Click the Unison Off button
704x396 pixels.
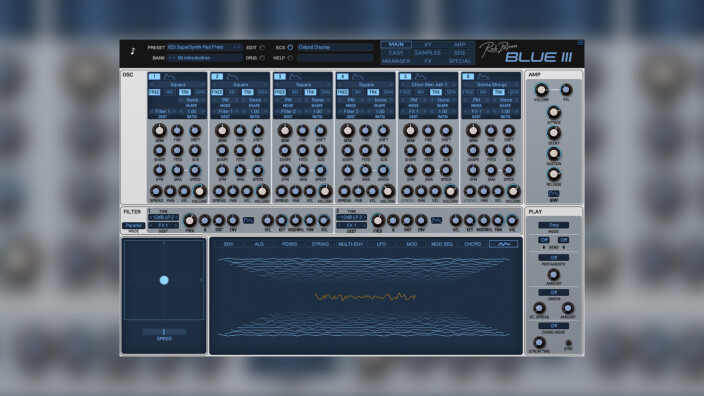point(554,292)
